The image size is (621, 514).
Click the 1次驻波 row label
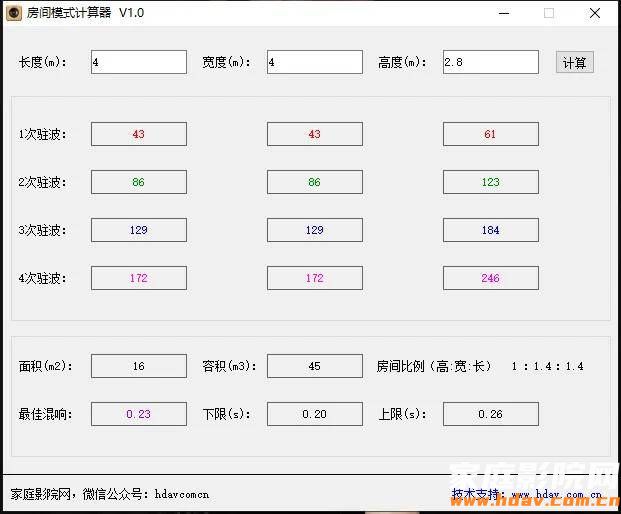(42, 135)
